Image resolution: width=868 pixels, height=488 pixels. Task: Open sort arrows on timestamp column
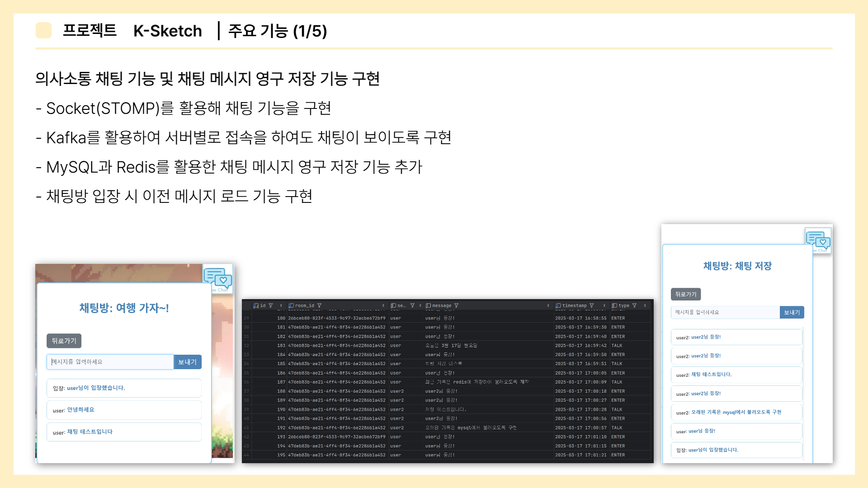tap(604, 305)
